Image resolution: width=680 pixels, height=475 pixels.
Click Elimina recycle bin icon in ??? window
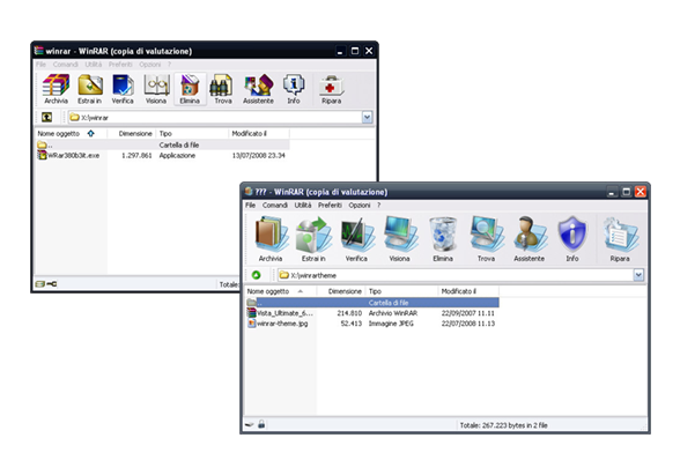tap(443, 239)
